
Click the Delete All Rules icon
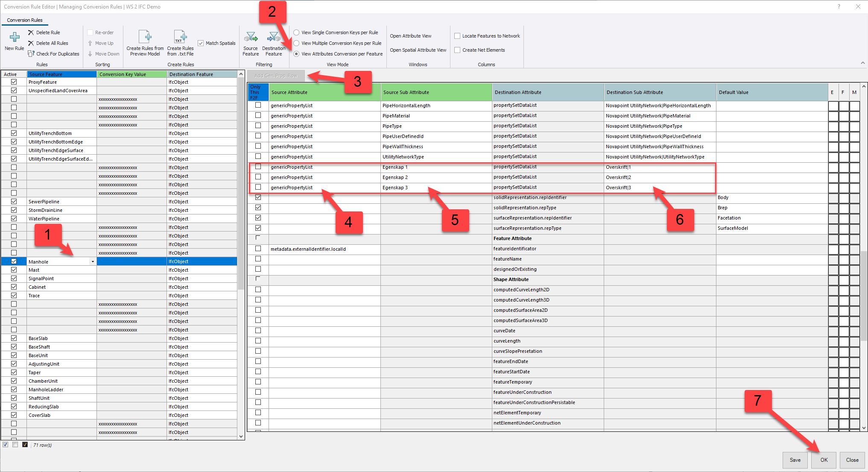coord(31,43)
